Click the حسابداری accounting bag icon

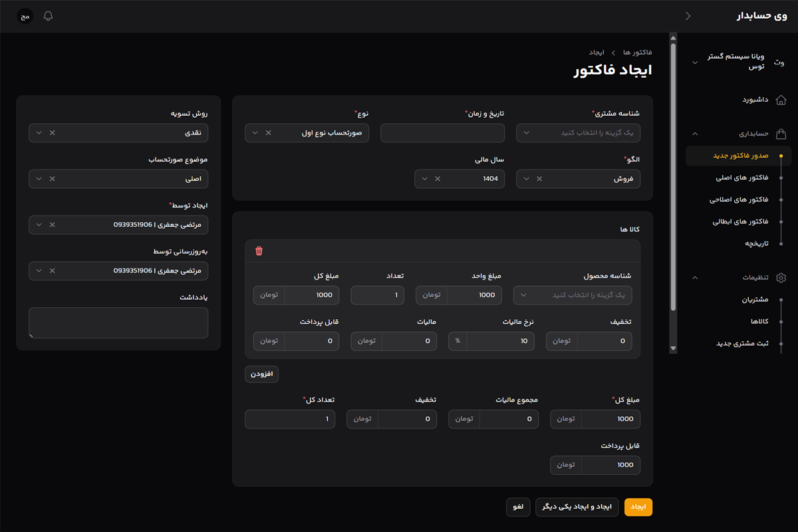[781, 132]
